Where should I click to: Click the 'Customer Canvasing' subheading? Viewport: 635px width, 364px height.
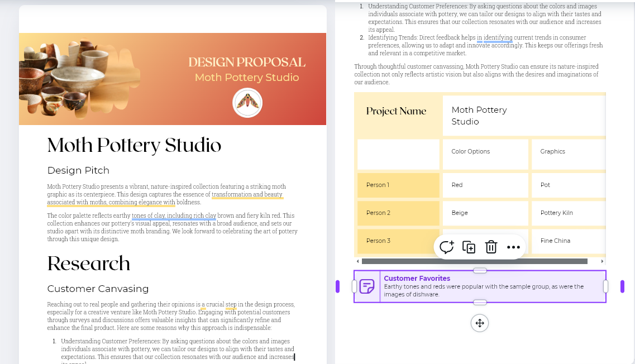(x=98, y=289)
